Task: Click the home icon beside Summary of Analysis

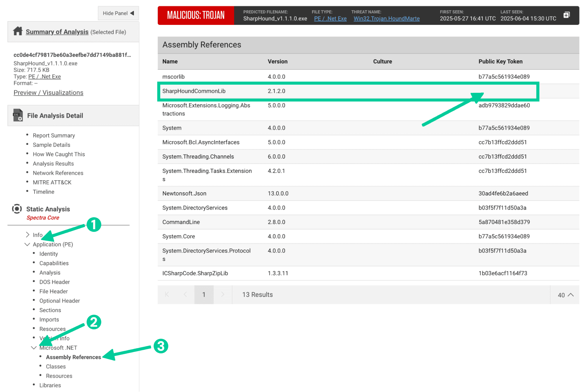Action: tap(18, 31)
